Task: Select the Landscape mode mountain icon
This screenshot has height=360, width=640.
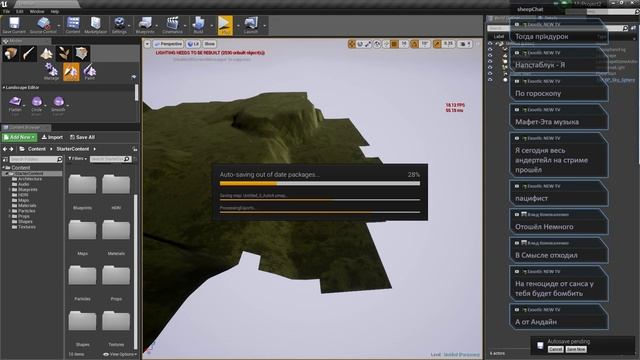Action: pyautogui.click(x=46, y=53)
